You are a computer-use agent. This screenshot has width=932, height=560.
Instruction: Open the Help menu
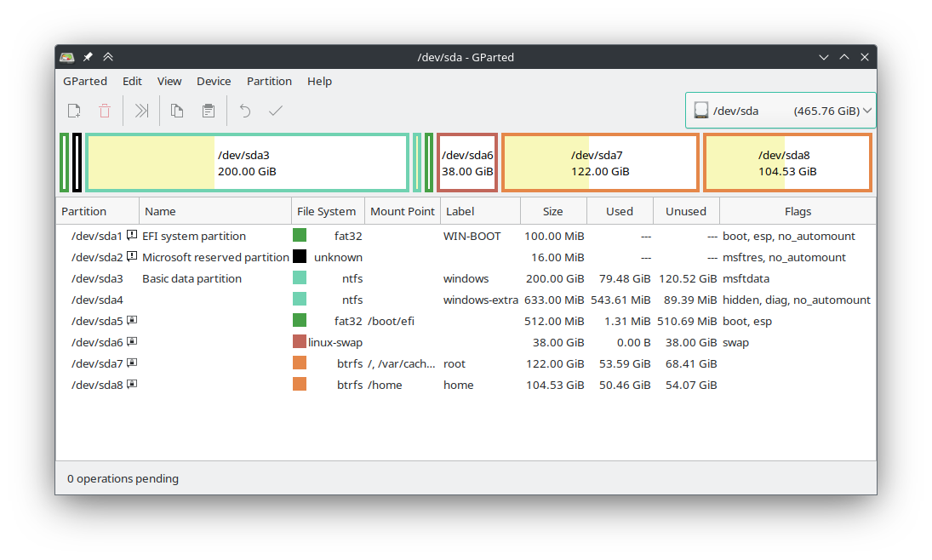click(x=319, y=82)
